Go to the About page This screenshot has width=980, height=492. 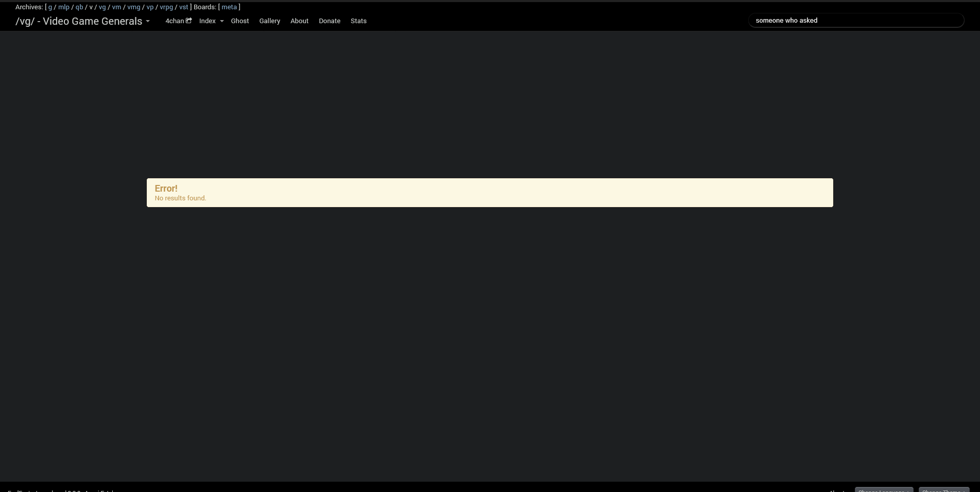tap(299, 21)
